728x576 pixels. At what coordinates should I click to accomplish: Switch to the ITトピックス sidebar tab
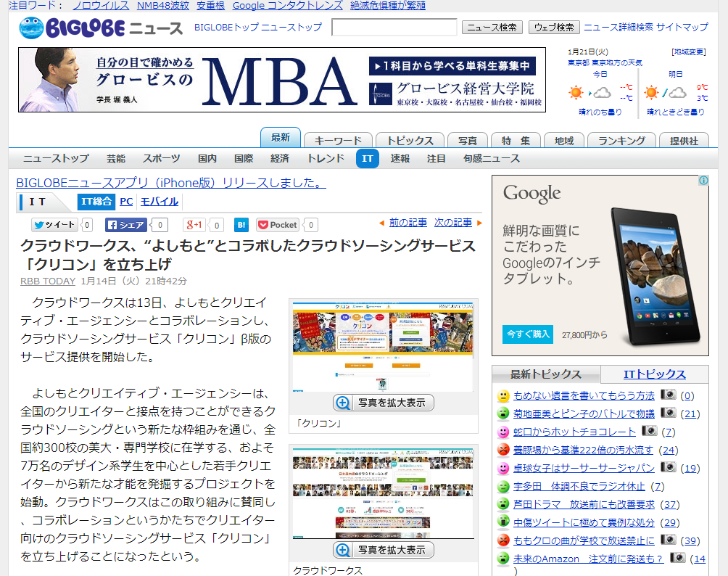pyautogui.click(x=654, y=374)
